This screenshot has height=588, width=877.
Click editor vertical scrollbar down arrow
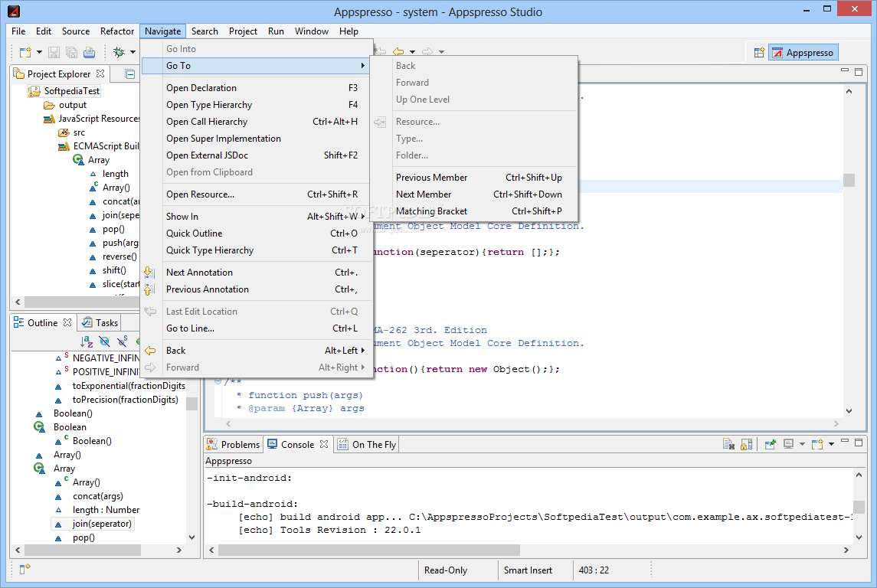coord(849,411)
